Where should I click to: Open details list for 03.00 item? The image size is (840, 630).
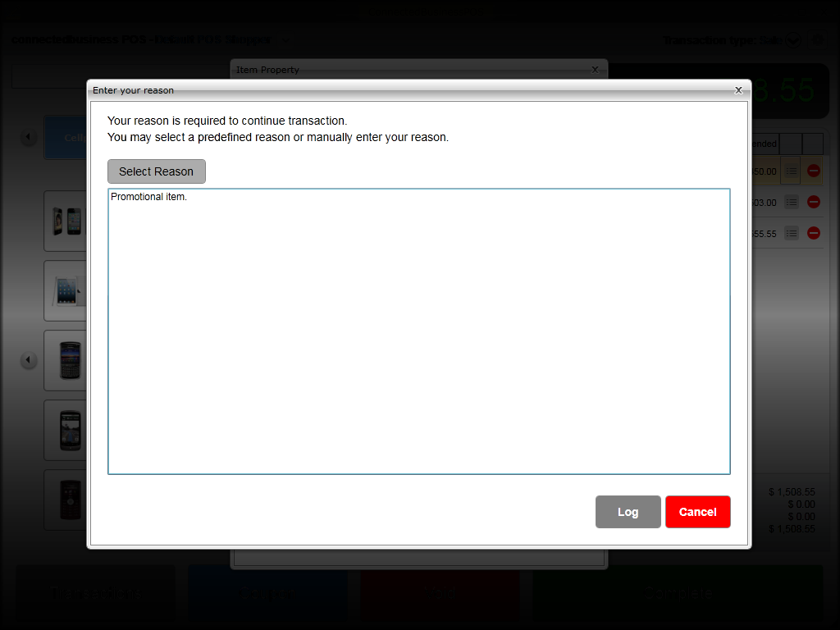[x=792, y=202]
